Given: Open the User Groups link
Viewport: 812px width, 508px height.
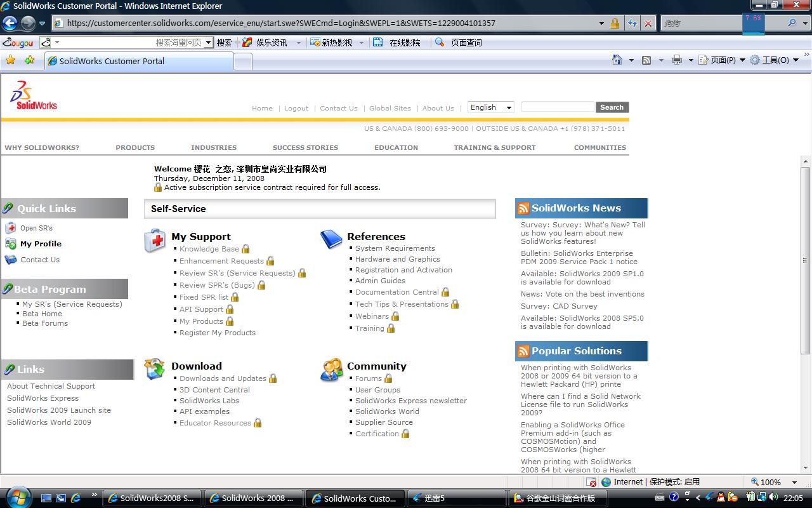Looking at the screenshot, I should click(377, 390).
